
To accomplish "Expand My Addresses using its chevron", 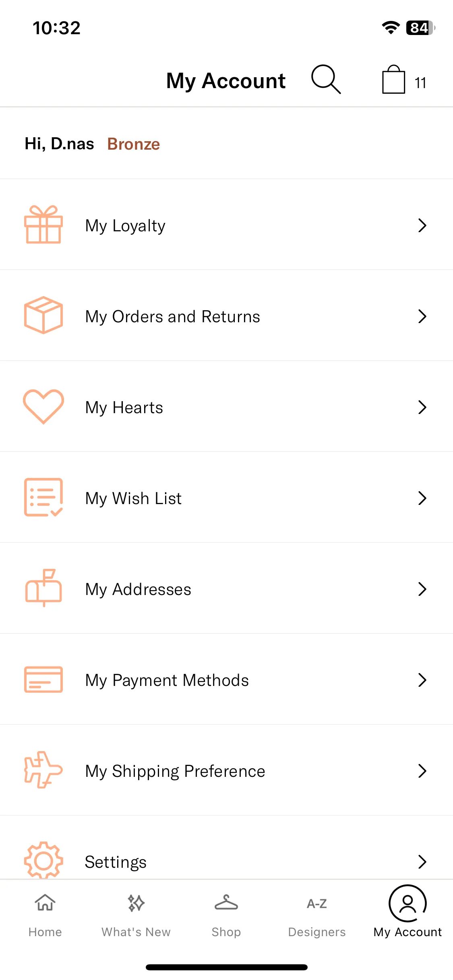I will pyautogui.click(x=422, y=589).
